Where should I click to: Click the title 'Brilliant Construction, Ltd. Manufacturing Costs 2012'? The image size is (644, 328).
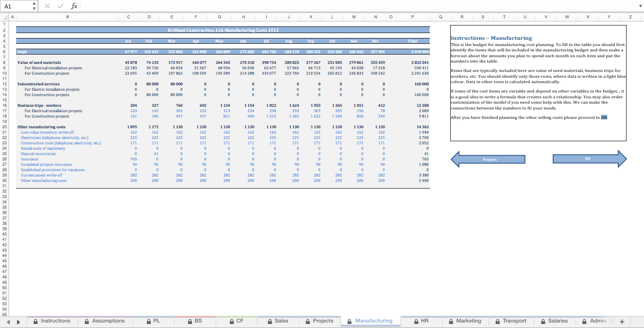point(223,30)
